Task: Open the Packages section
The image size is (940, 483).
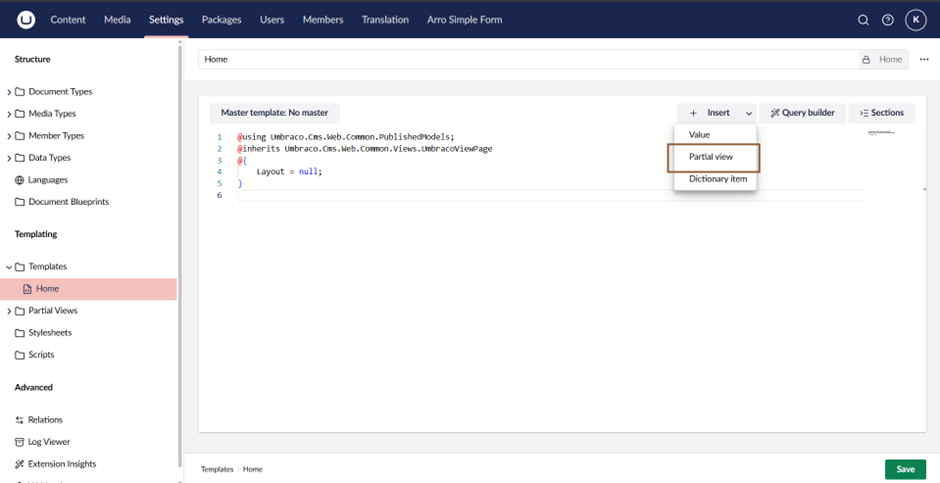Action: pyautogui.click(x=221, y=20)
